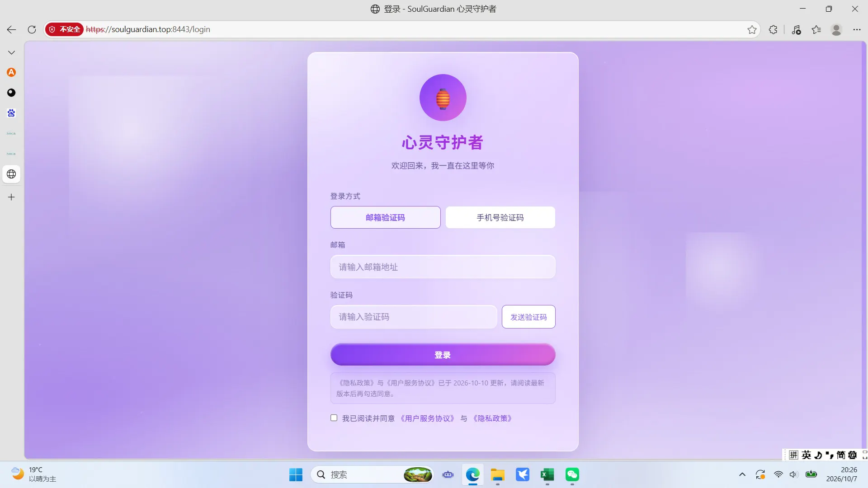Open the 《用户服务协议》 link
The image size is (868, 488).
tap(427, 418)
